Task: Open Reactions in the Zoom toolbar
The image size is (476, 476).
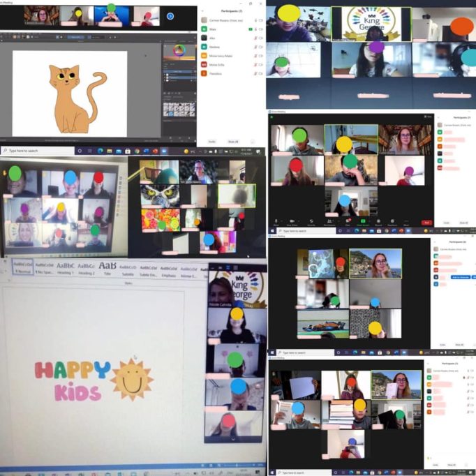Action: click(392, 222)
